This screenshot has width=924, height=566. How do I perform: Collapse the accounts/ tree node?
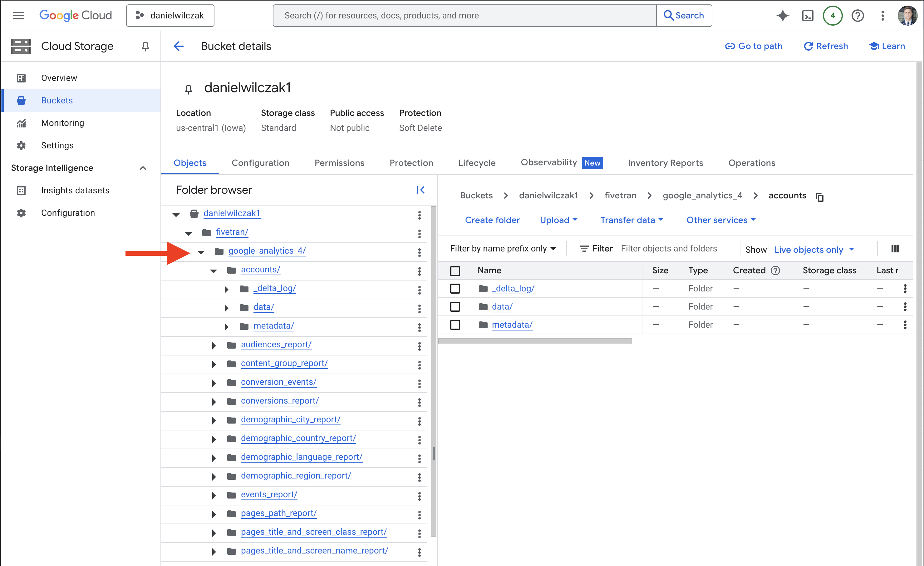tap(214, 271)
